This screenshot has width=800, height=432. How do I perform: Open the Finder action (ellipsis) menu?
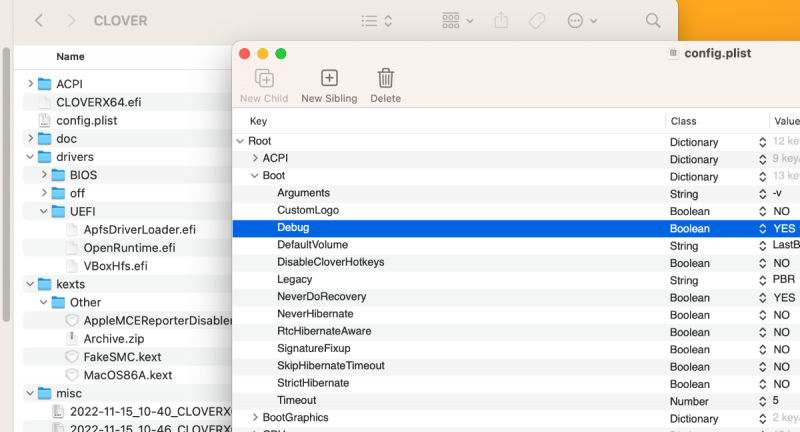click(582, 21)
